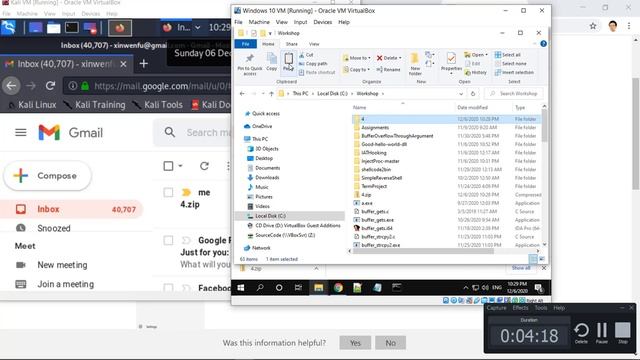Click the Task View taskbar icon

click(x=298, y=288)
